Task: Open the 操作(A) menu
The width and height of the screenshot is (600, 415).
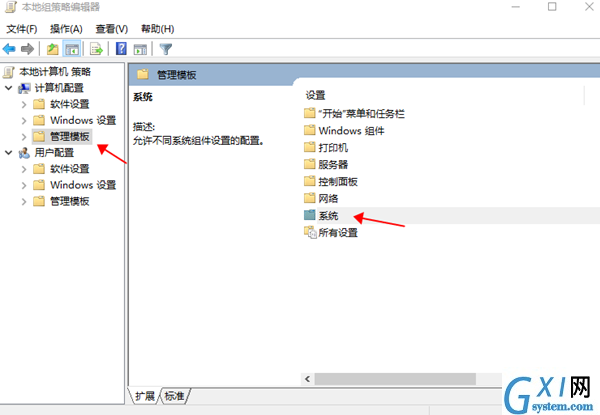Action: [x=66, y=29]
